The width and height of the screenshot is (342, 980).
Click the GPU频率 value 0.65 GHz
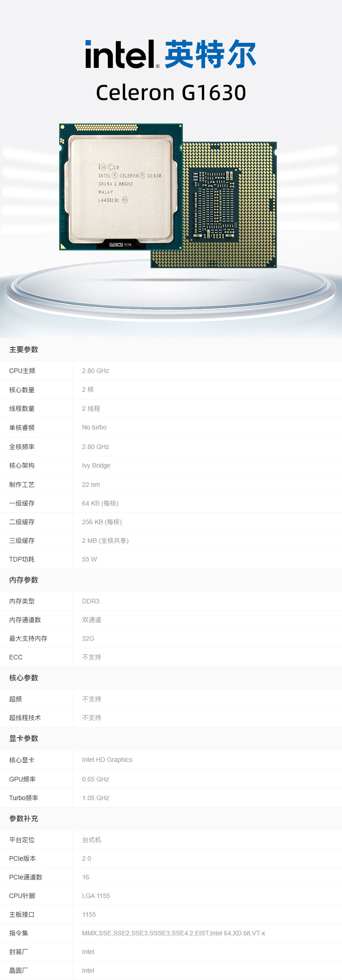pos(96,779)
